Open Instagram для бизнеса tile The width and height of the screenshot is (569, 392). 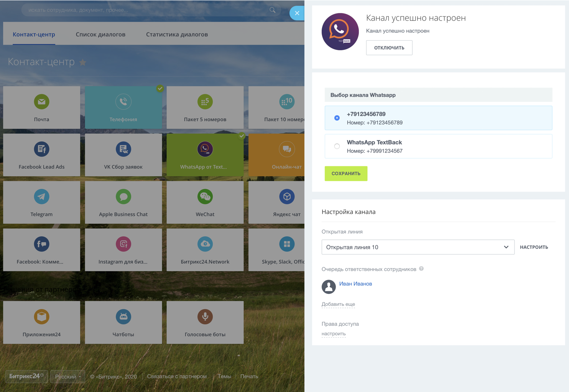click(x=123, y=250)
